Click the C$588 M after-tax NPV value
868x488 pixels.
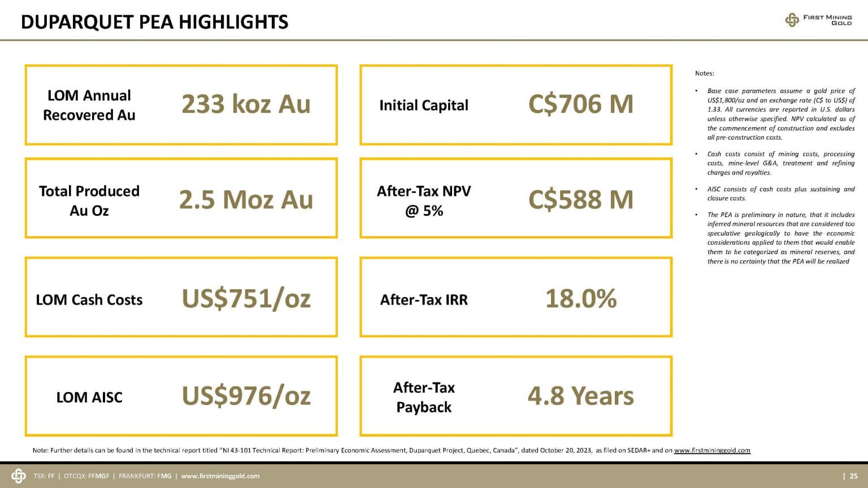[x=580, y=200]
